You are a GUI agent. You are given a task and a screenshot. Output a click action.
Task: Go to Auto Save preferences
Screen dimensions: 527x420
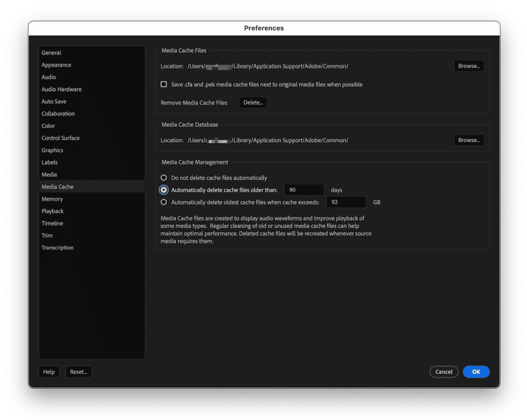point(54,101)
